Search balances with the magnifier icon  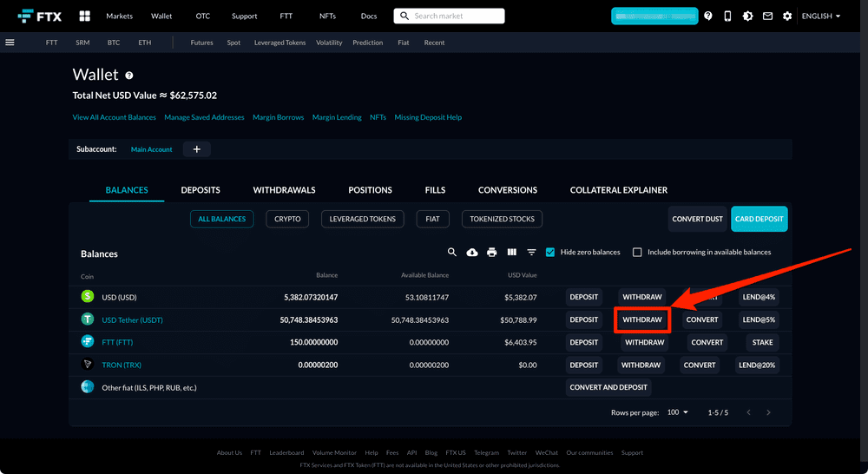[452, 252]
